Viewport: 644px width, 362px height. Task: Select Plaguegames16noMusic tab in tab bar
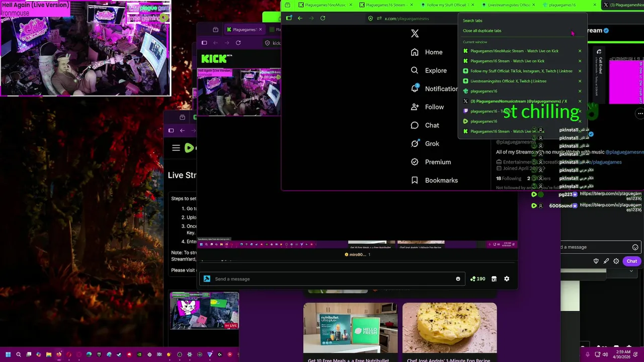click(x=325, y=5)
